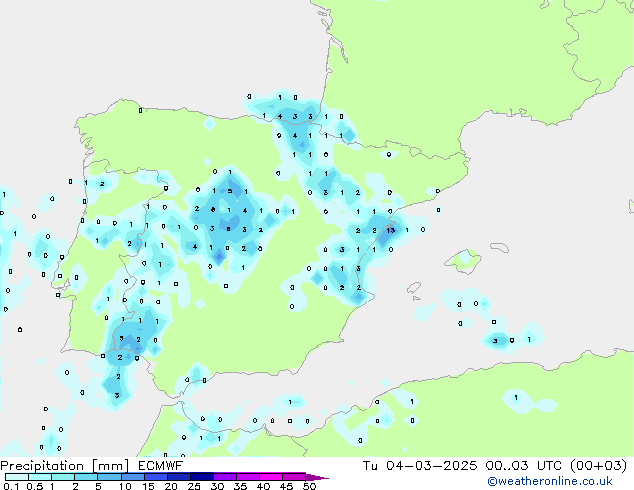Image resolution: width=634 pixels, height=490 pixels.
Task: Click Mallorca island on the map
Action: 463,262
